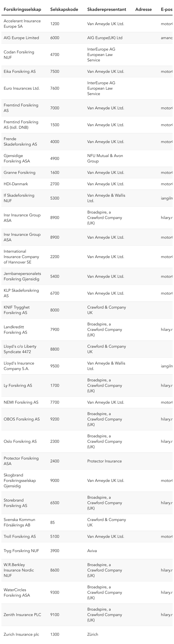Select the AIG Europe(UK) Ltd representative cell
The height and width of the screenshot is (644, 174).
click(105, 38)
